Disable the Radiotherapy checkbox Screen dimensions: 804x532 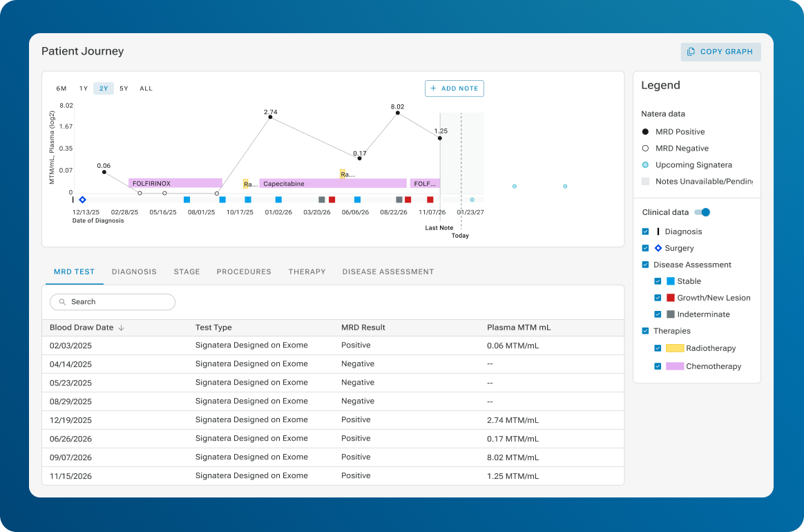[658, 348]
